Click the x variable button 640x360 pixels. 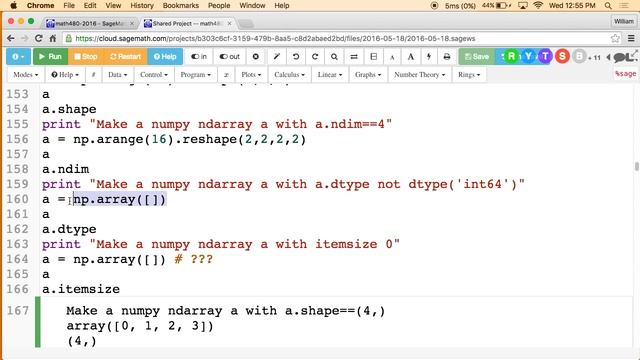pyautogui.click(x=226, y=75)
